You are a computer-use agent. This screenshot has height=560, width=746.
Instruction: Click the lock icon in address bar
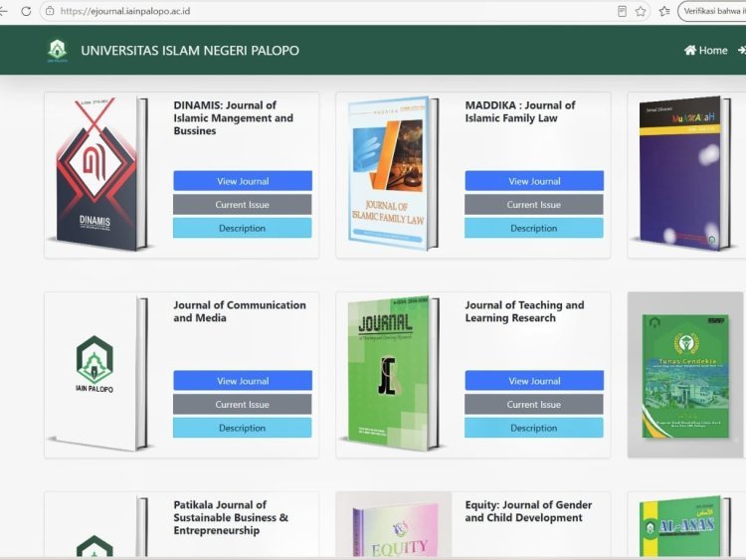tap(50, 11)
